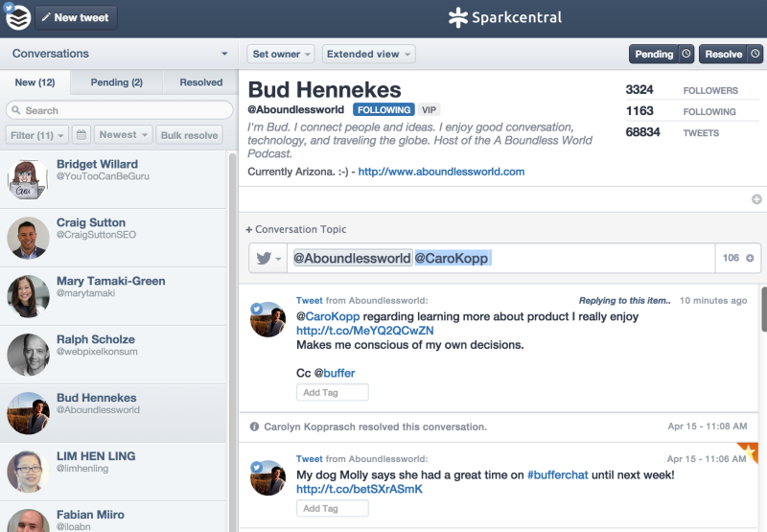Click the orange star corner flag
This screenshot has height=532, width=767.
point(750,451)
